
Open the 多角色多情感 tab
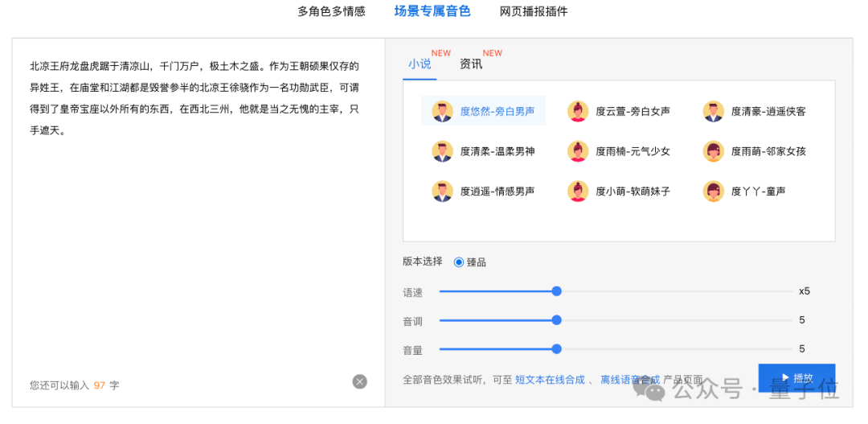(332, 11)
